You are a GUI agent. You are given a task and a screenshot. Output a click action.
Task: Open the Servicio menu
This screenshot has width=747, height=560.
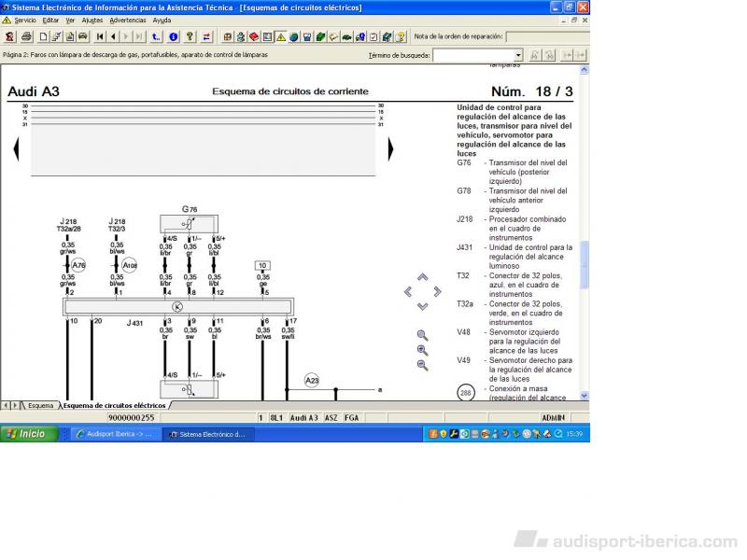tap(25, 21)
